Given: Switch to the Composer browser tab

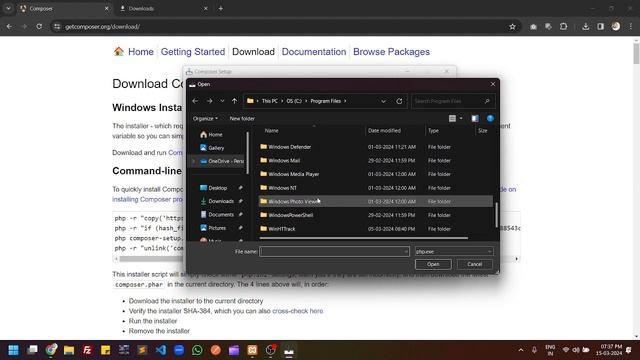Looking at the screenshot, I should point(63,8).
